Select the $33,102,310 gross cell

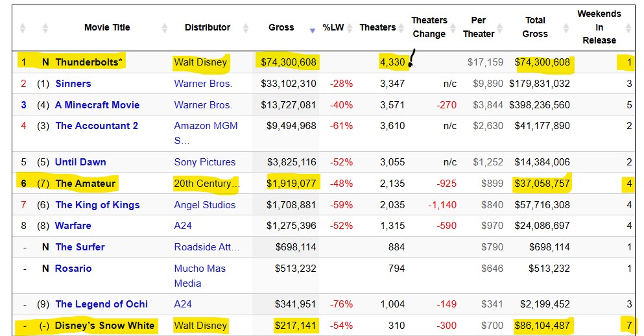289,84
